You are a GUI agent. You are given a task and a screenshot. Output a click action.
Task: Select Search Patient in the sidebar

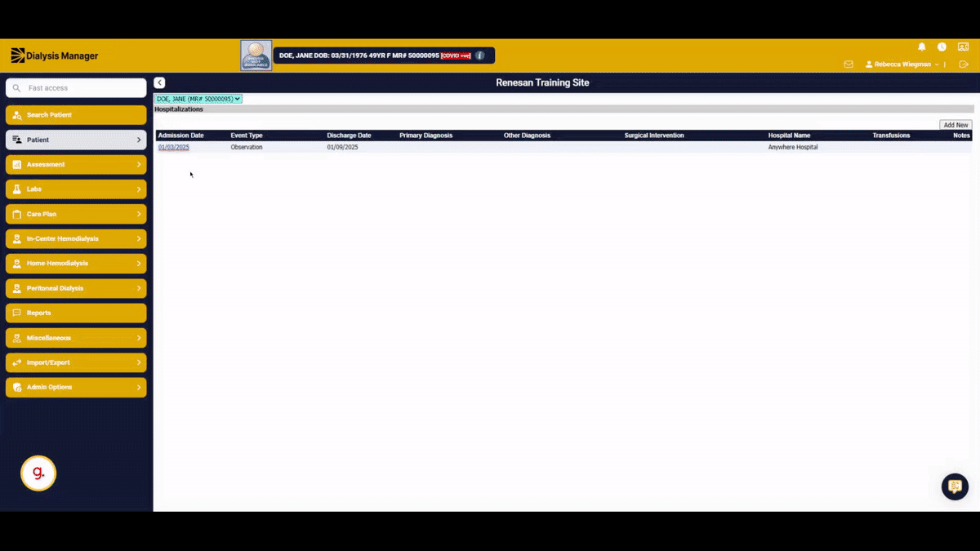(76, 115)
